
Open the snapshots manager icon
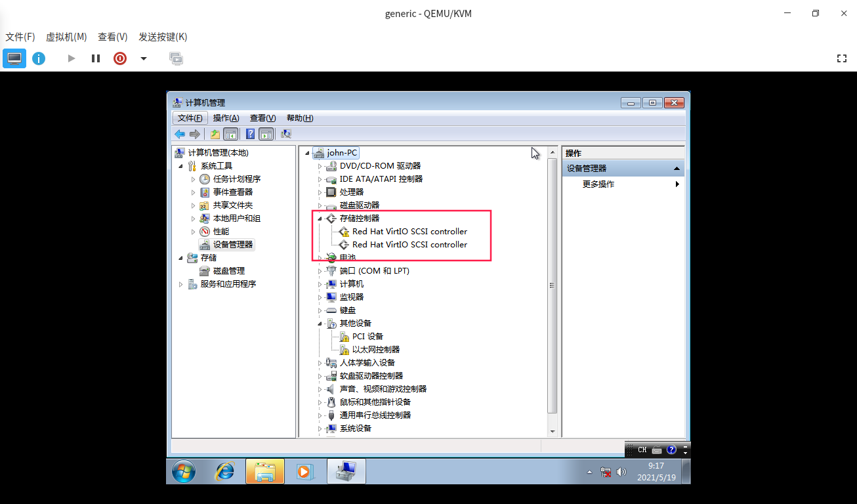(x=176, y=58)
